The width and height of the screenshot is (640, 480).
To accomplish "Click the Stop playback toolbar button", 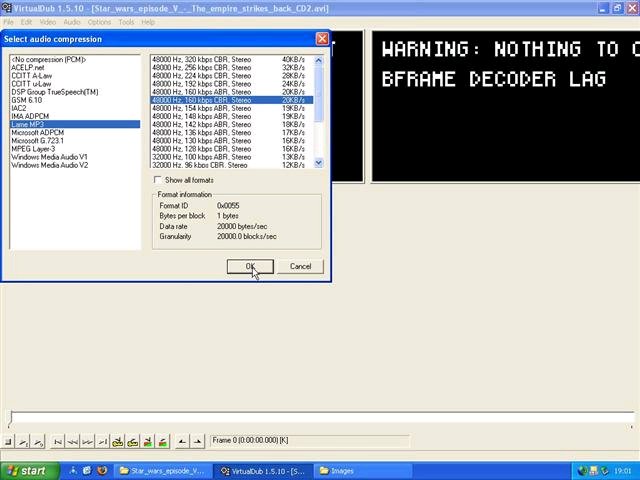I will click(x=8, y=442).
